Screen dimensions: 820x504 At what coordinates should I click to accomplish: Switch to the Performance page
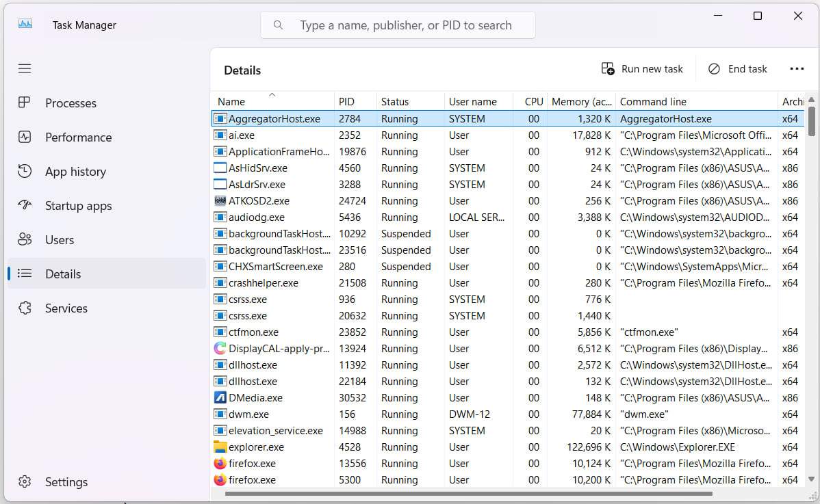pos(107,137)
